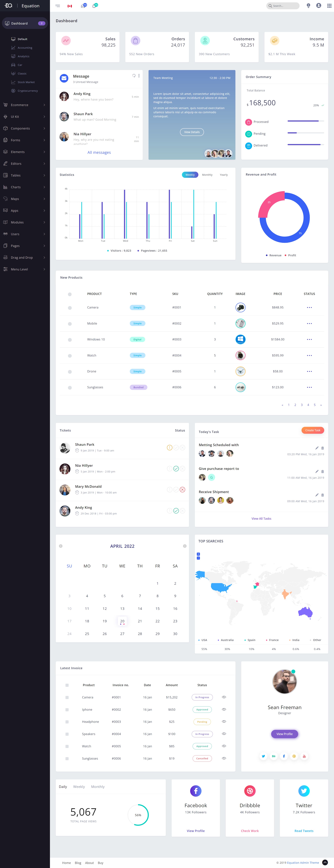Screen dimensions: 334x868
Task: Open Cryptocurrency dashboard in sidebar
Action: 28,91
